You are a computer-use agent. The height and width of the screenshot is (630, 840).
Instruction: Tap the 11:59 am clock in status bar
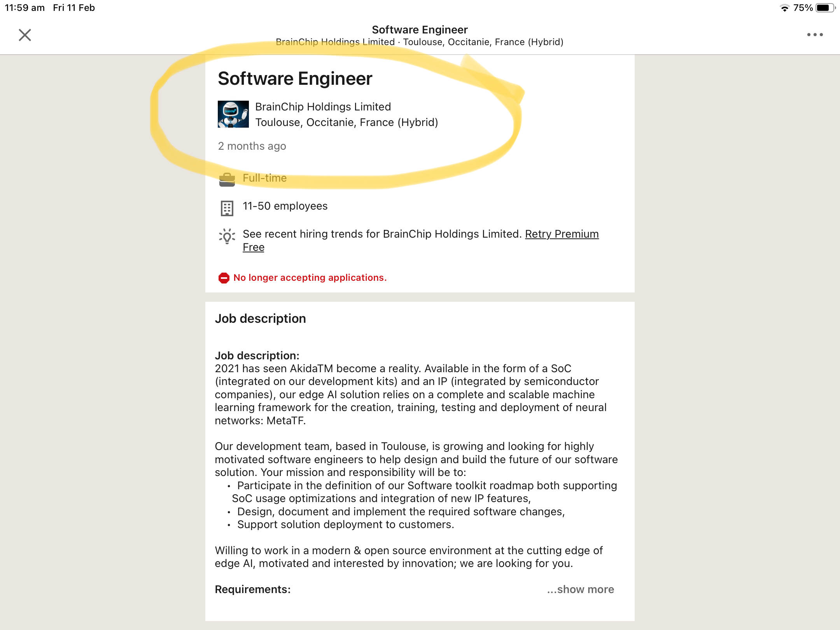tap(24, 8)
